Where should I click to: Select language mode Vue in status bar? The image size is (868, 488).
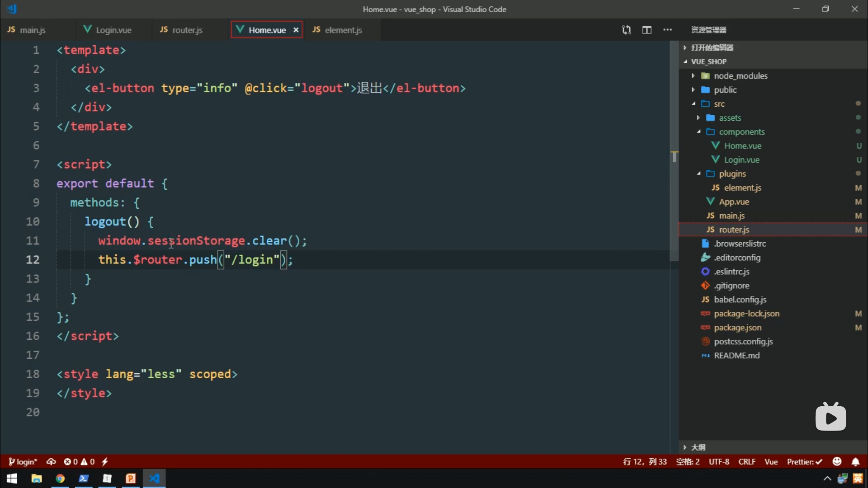(x=771, y=462)
